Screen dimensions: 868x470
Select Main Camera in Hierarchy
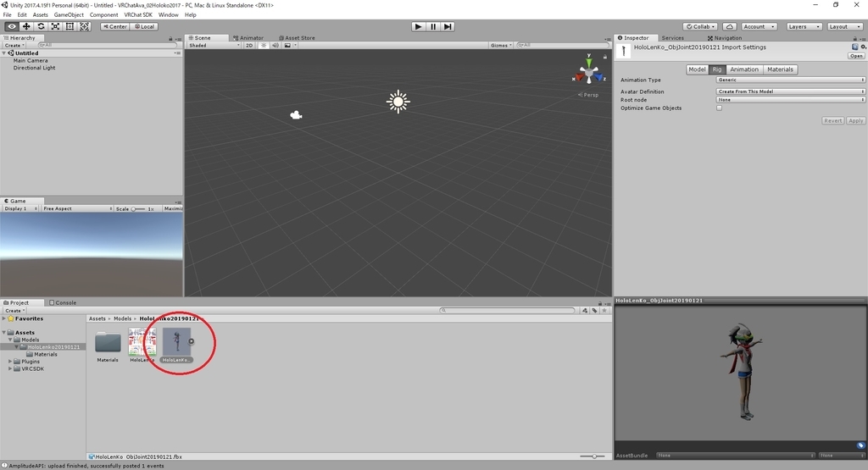click(31, 61)
